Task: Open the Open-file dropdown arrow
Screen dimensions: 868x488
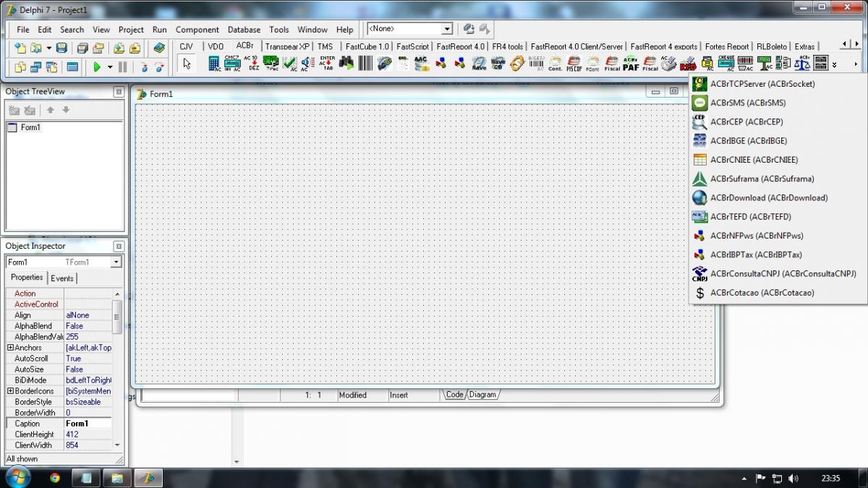Action: click(x=48, y=48)
